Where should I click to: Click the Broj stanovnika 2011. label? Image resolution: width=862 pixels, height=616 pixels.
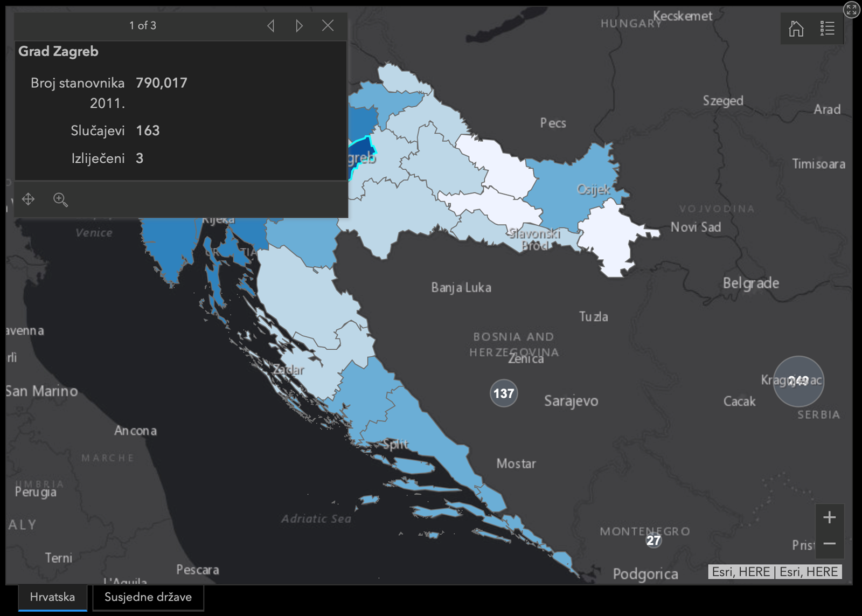(78, 93)
